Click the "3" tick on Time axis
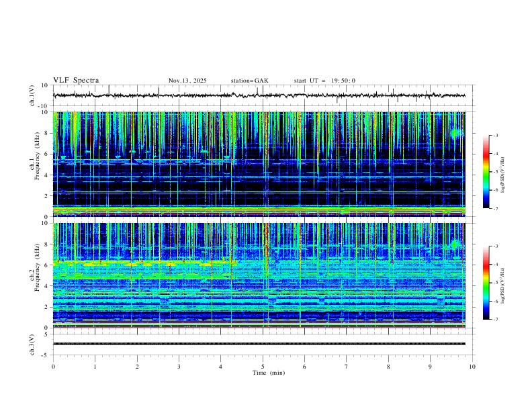Screen dimensions: 532x411 pos(179,367)
